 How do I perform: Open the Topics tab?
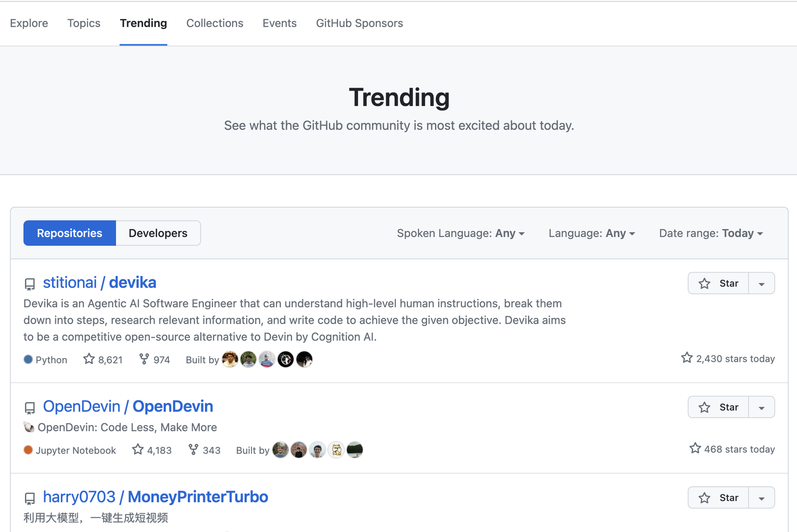click(x=84, y=23)
